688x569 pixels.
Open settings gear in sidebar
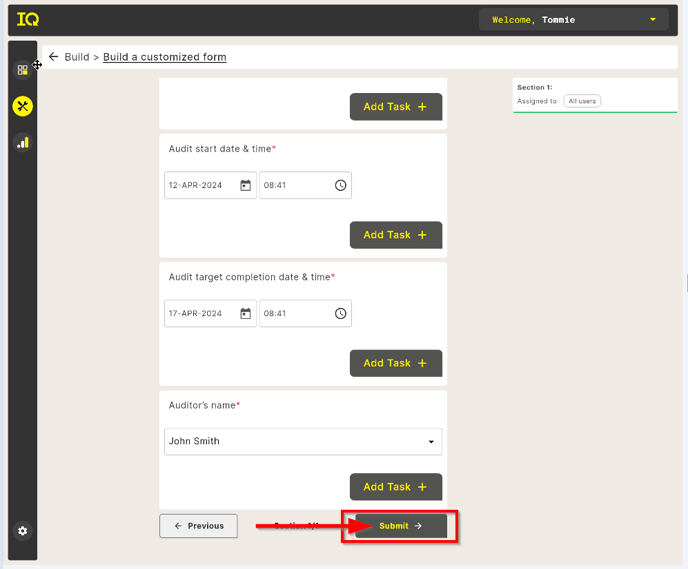[x=22, y=531]
